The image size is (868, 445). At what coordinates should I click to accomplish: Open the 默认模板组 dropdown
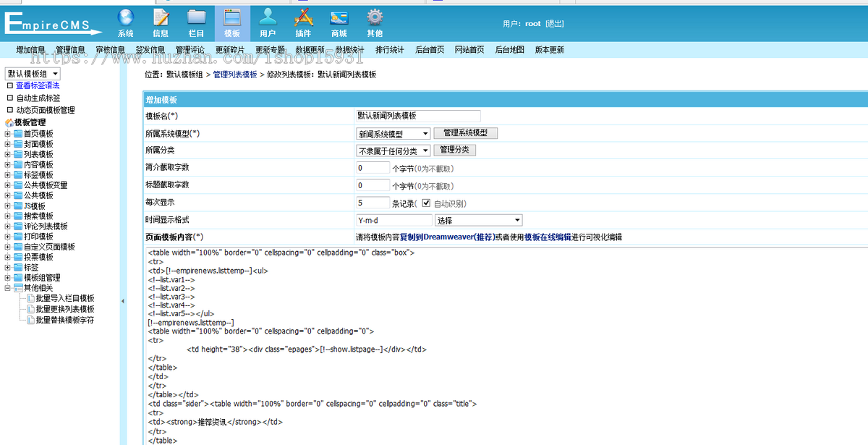[x=33, y=74]
